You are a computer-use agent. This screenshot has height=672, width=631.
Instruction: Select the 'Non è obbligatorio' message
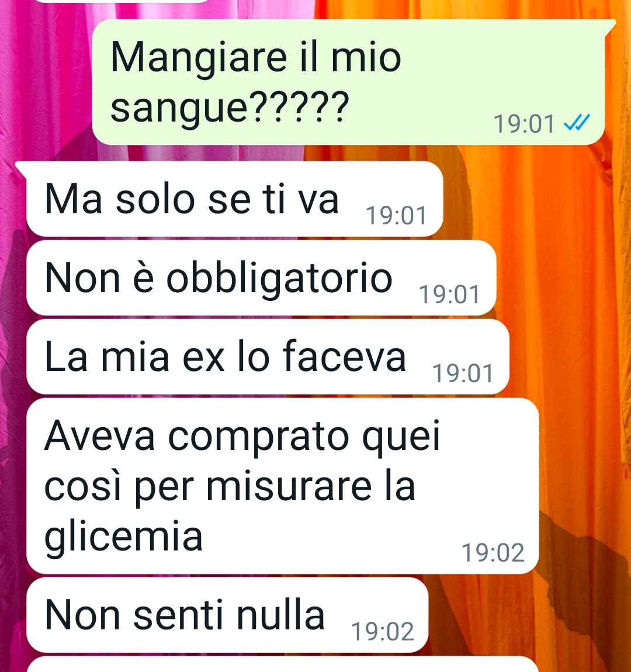pos(261,278)
